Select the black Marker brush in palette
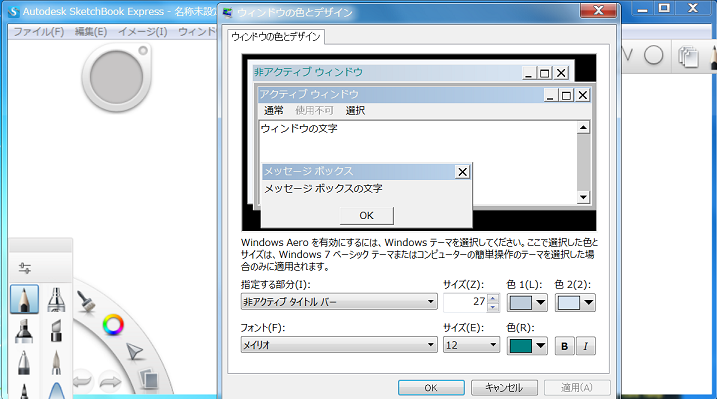This screenshot has width=717, height=399. click(x=24, y=330)
